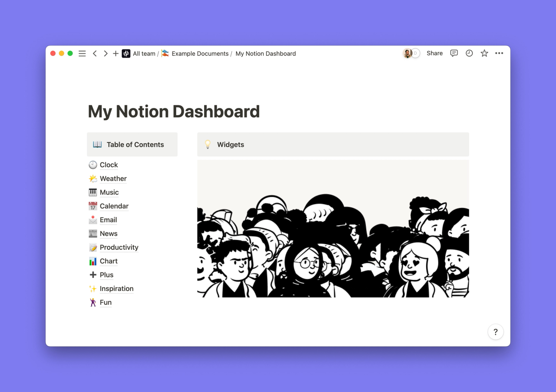
Task: Click the open book icon
Action: (97, 144)
